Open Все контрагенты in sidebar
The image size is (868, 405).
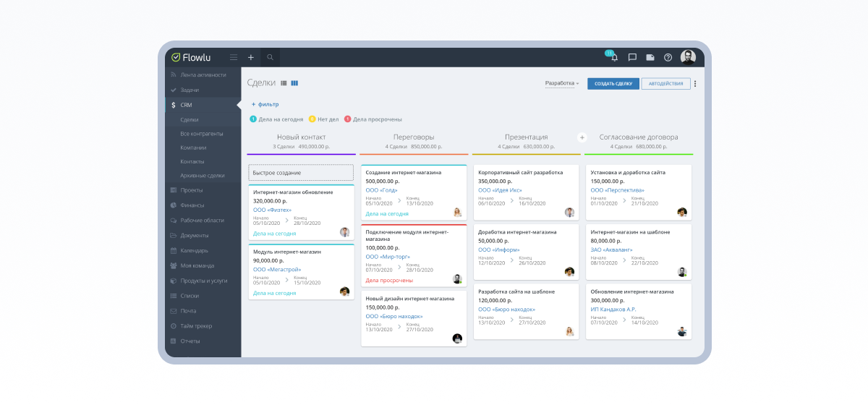pos(202,133)
